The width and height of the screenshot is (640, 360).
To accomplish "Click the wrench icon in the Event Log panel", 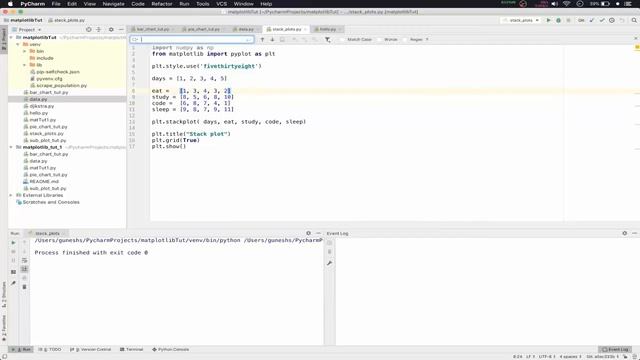I will click(329, 263).
